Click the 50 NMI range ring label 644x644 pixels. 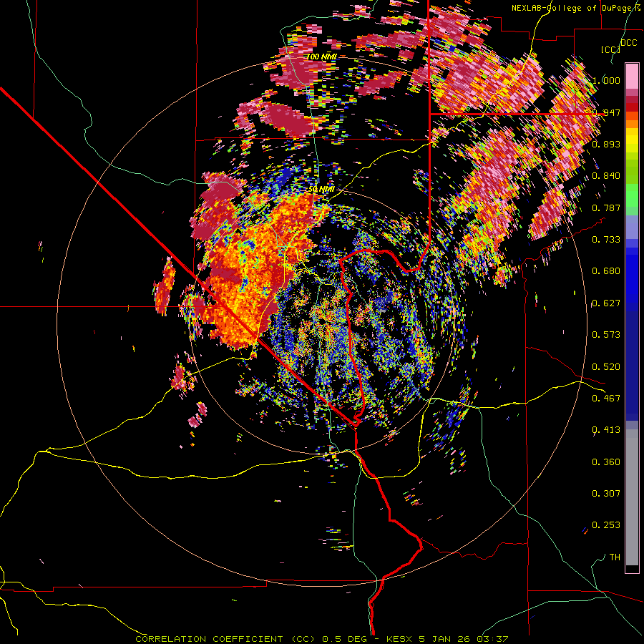click(x=321, y=190)
